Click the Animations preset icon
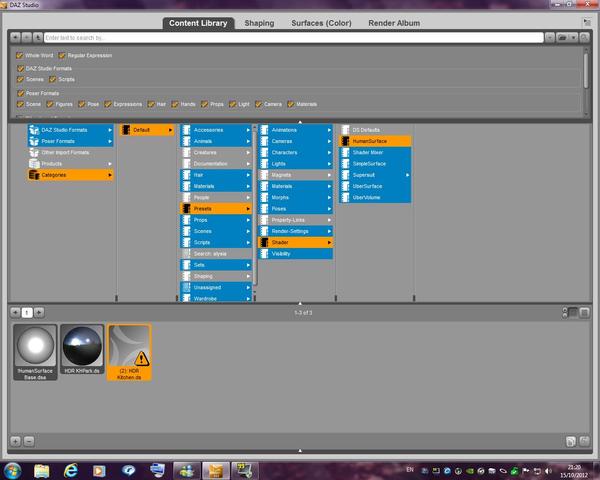The height and width of the screenshot is (480, 600). point(264,130)
